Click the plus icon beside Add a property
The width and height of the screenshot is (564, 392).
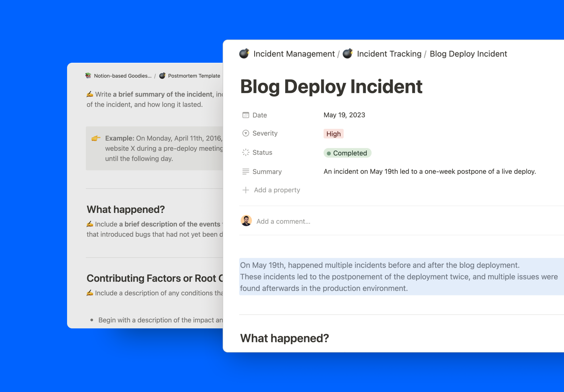[x=246, y=190]
